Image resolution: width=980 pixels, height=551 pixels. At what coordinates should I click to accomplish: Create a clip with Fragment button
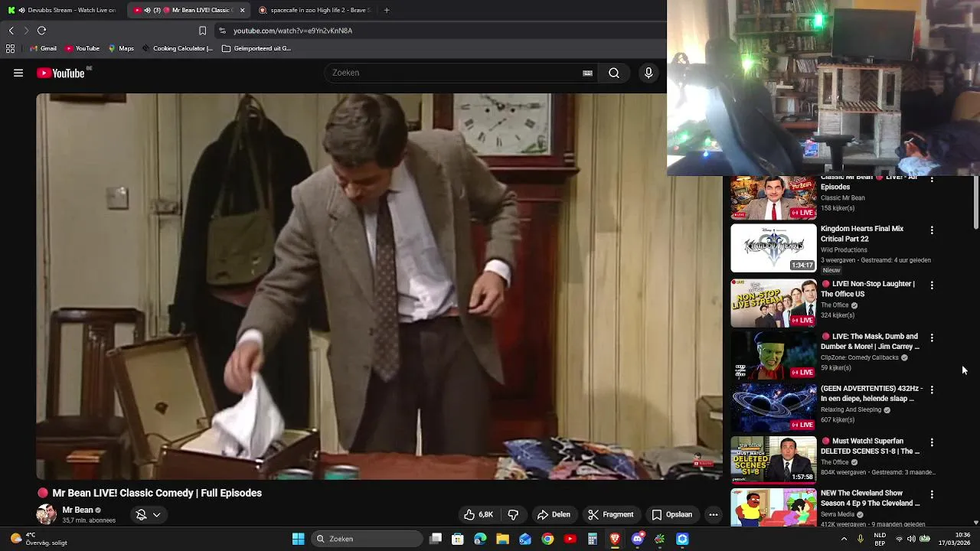[611, 514]
